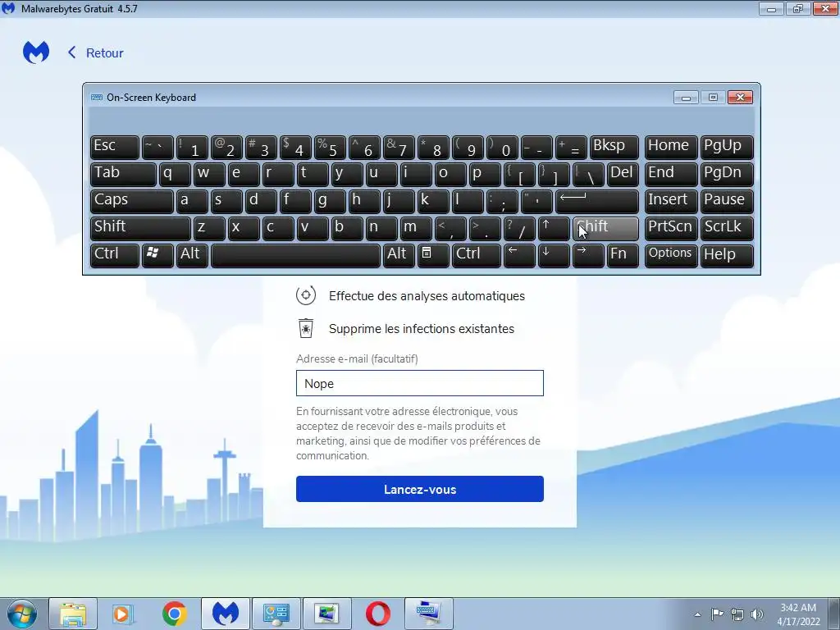
Task: Click the volume speaker tray icon
Action: (x=757, y=614)
